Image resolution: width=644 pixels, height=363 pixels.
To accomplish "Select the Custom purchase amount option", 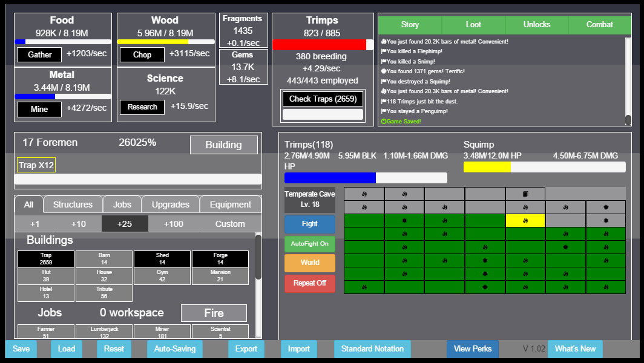I will coord(230,224).
